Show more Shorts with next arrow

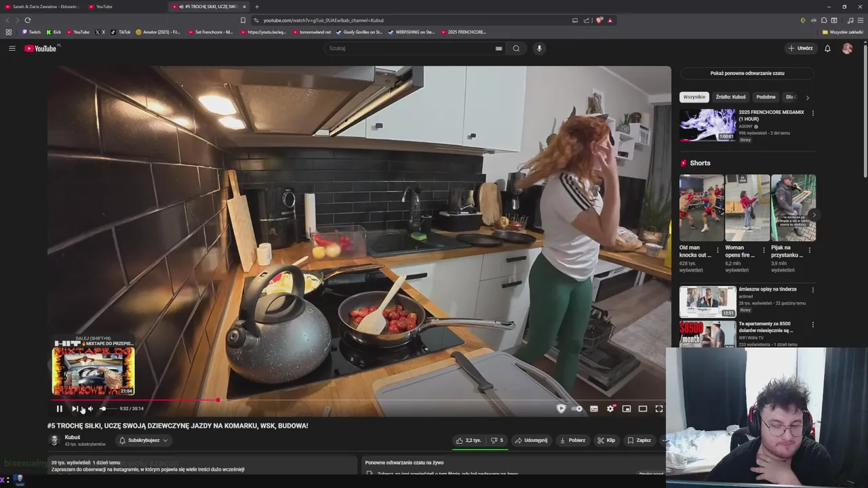click(x=813, y=215)
